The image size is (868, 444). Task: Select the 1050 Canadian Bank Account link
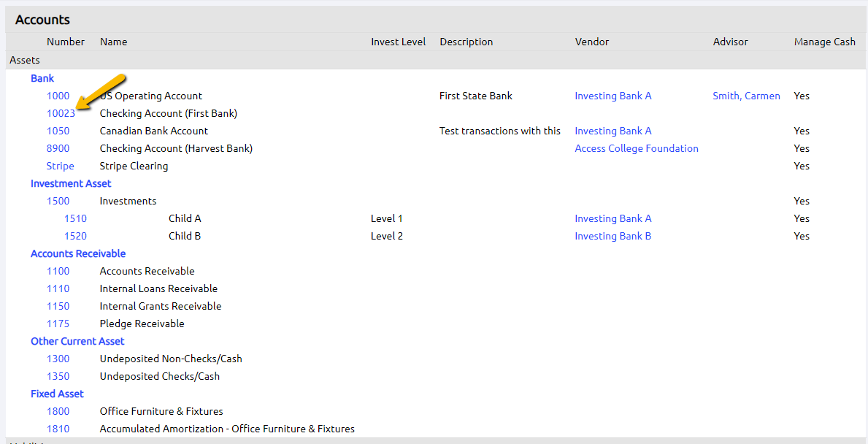[58, 131]
